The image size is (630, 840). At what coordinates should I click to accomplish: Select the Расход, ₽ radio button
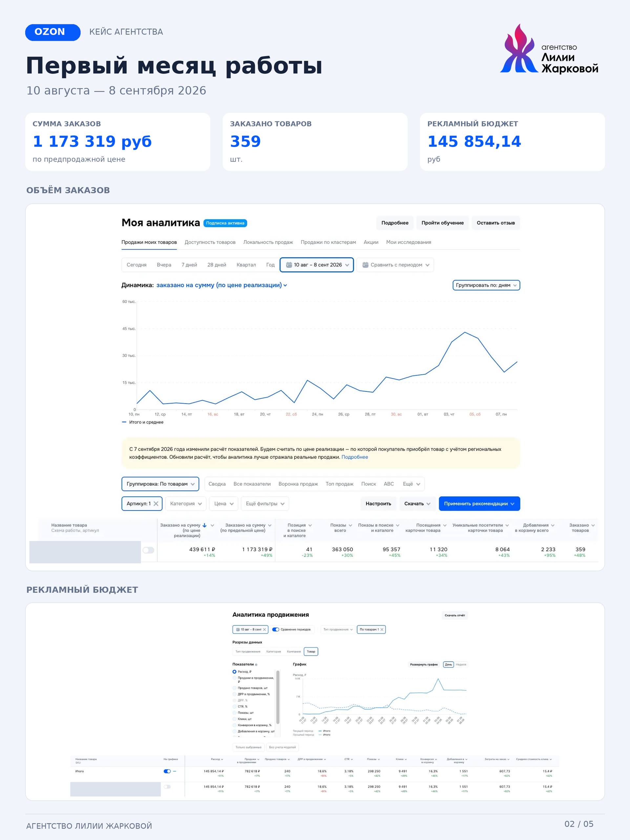[x=234, y=672]
